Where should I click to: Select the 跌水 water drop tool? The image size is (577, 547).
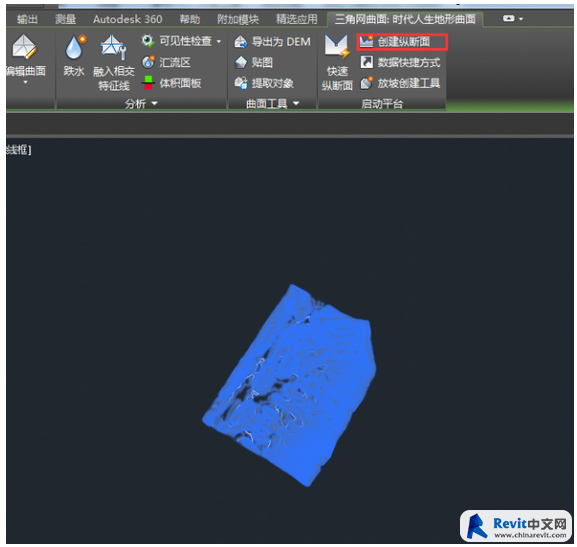click(74, 55)
